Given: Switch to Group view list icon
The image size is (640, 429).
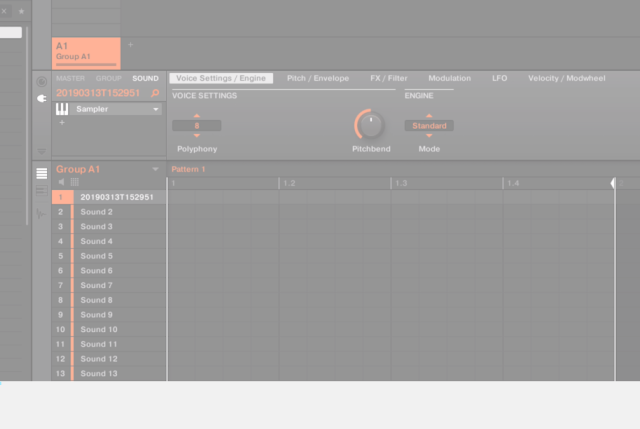Looking at the screenshot, I should 42,173.
